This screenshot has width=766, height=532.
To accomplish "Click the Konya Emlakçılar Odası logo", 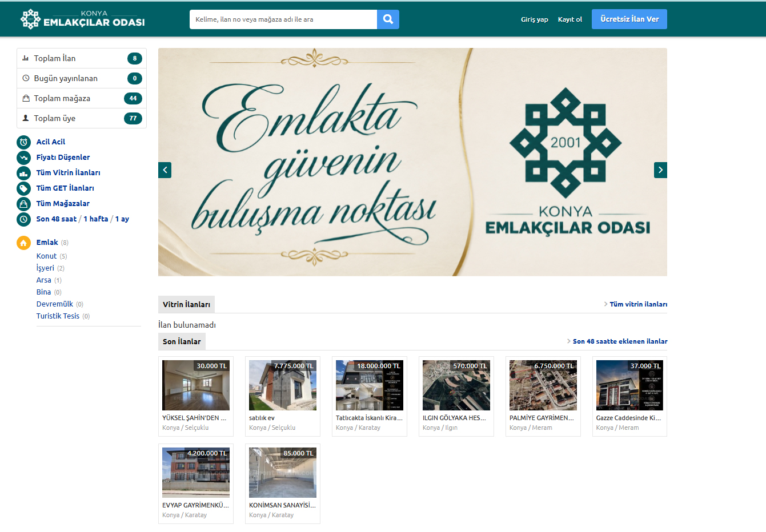I will point(82,19).
